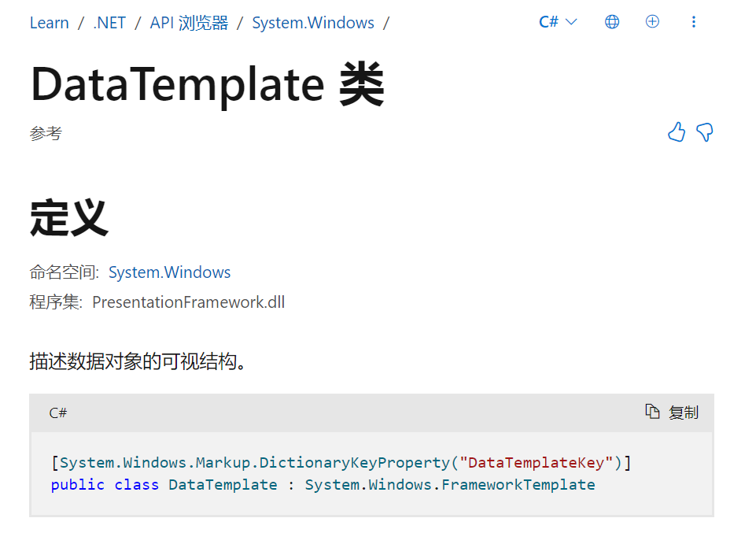Go to the .NET breadcrumb
This screenshot has height=544, width=756.
point(109,23)
